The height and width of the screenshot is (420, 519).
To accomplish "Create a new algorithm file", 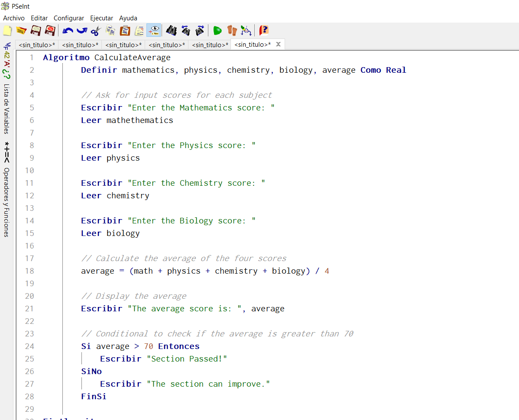I will [x=7, y=30].
